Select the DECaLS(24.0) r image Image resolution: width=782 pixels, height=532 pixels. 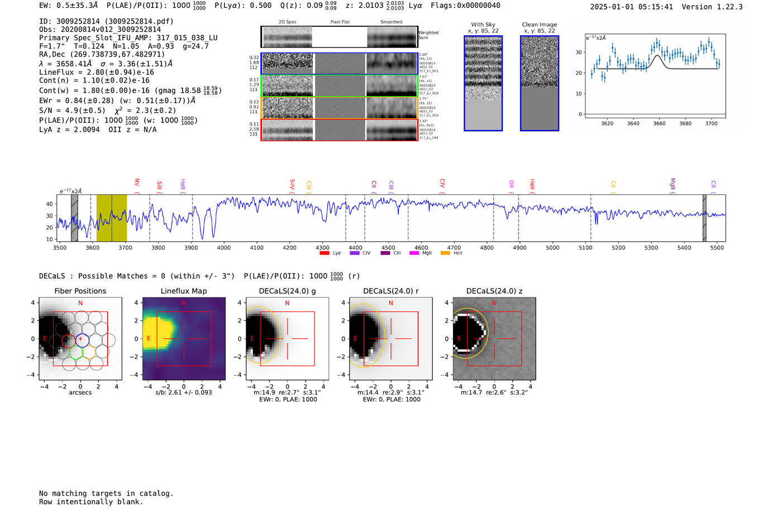[x=391, y=339]
